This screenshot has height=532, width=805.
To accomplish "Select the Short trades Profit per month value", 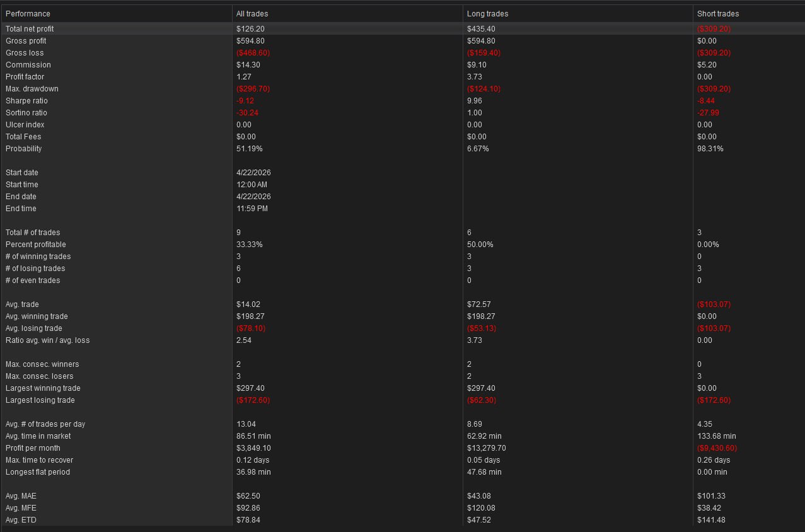I will 717,448.
